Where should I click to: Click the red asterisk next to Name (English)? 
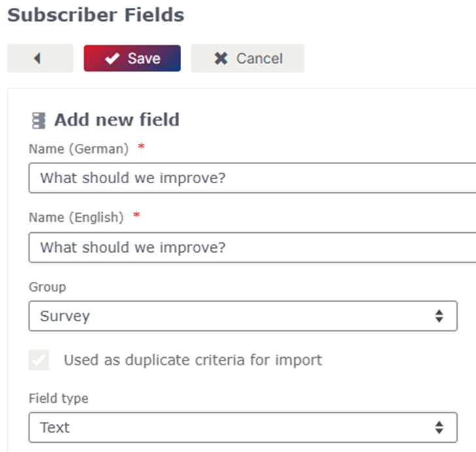click(x=137, y=215)
